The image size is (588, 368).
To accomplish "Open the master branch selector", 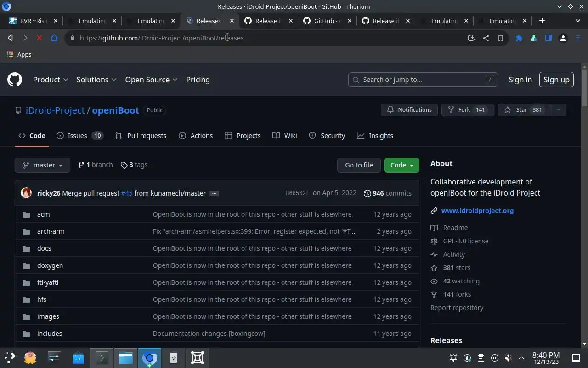I will [42, 165].
